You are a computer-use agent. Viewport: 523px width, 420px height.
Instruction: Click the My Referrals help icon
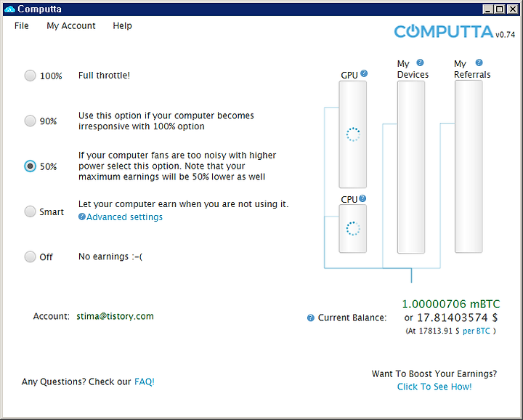479,62
